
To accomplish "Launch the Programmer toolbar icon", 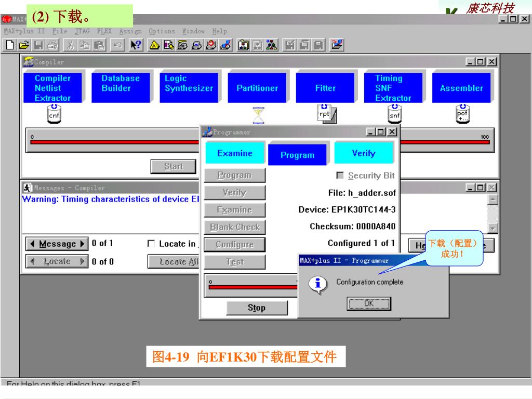I will [x=225, y=45].
